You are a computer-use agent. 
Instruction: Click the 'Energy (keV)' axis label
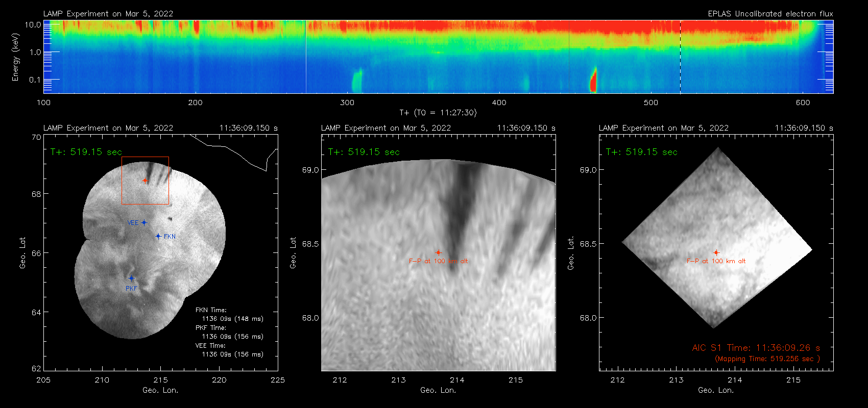click(x=15, y=57)
